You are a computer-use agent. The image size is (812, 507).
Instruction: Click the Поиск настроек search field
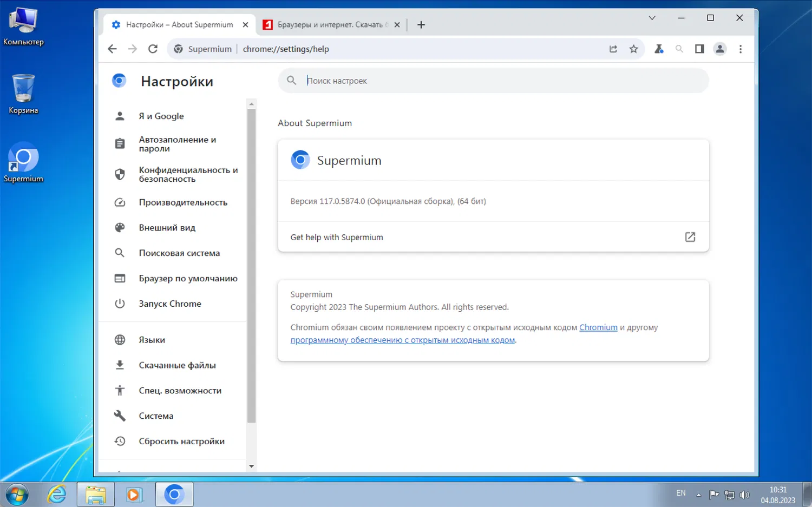[494, 81]
